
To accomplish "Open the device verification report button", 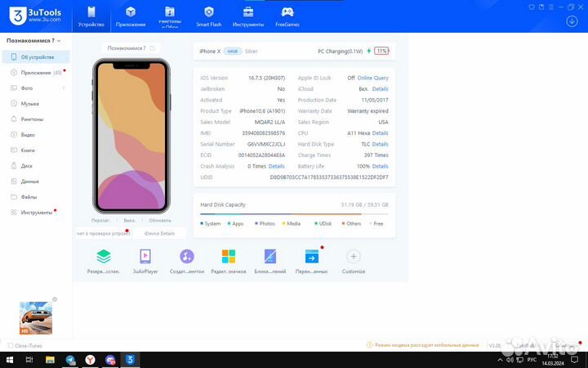I will 103,233.
